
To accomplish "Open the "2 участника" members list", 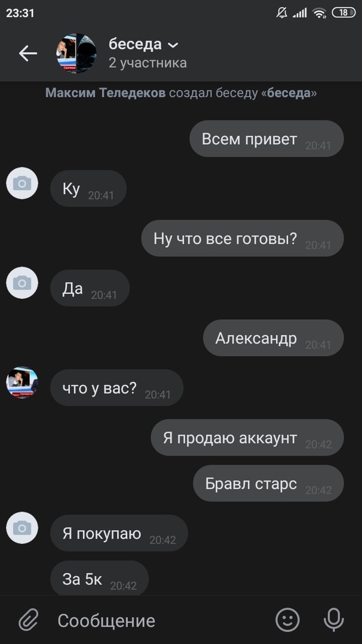I will point(147,63).
